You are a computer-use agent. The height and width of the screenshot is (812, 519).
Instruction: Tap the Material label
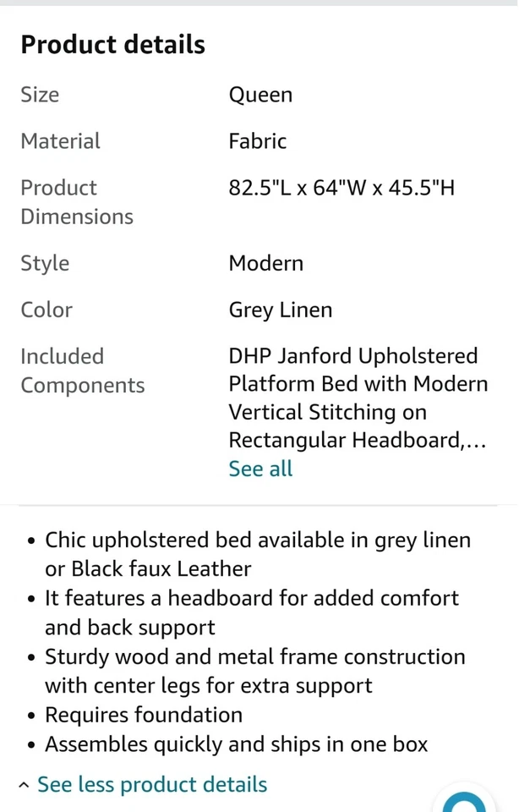tap(60, 140)
